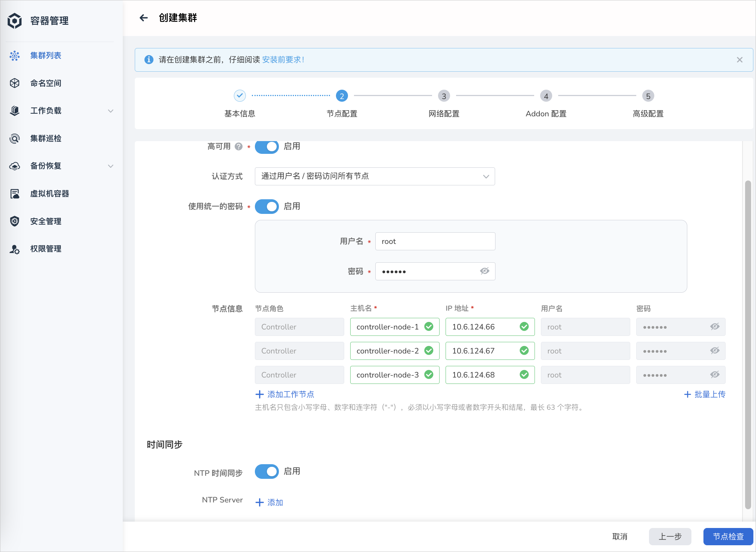The height and width of the screenshot is (552, 756).
Task: Click the vertical scrollbar of the form
Action: pyautogui.click(x=748, y=345)
